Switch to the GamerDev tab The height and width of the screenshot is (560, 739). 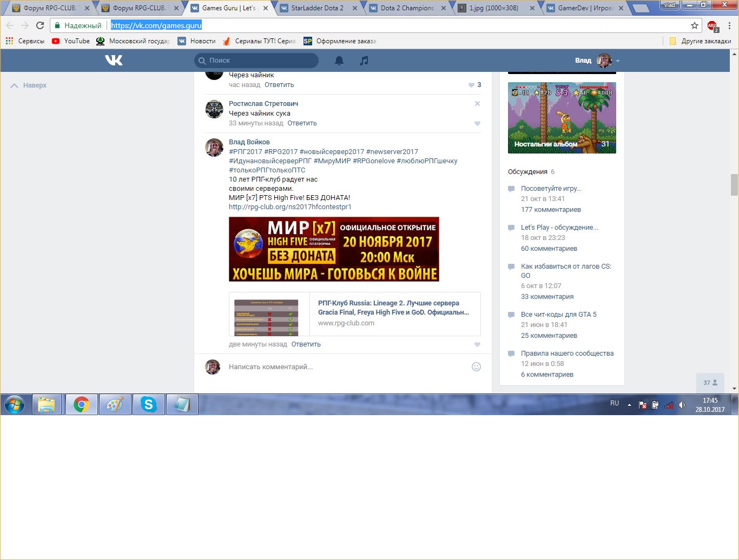585,8
